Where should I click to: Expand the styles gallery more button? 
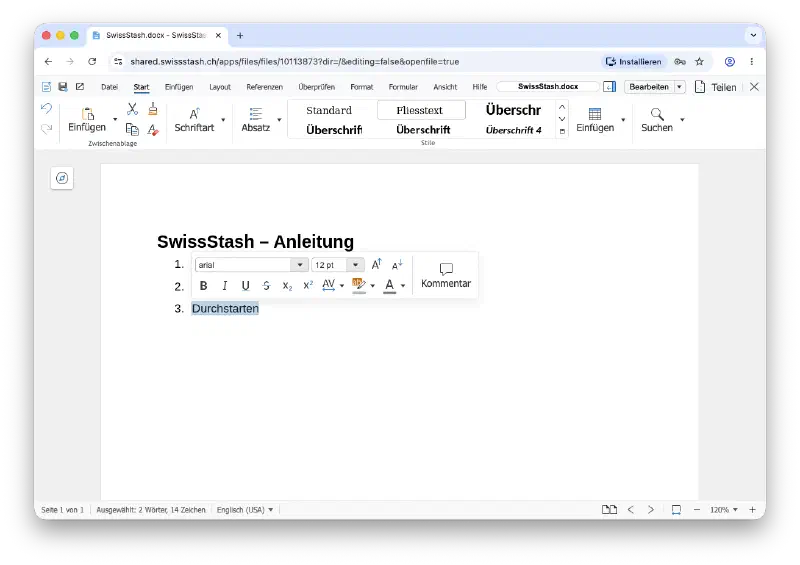point(562,131)
